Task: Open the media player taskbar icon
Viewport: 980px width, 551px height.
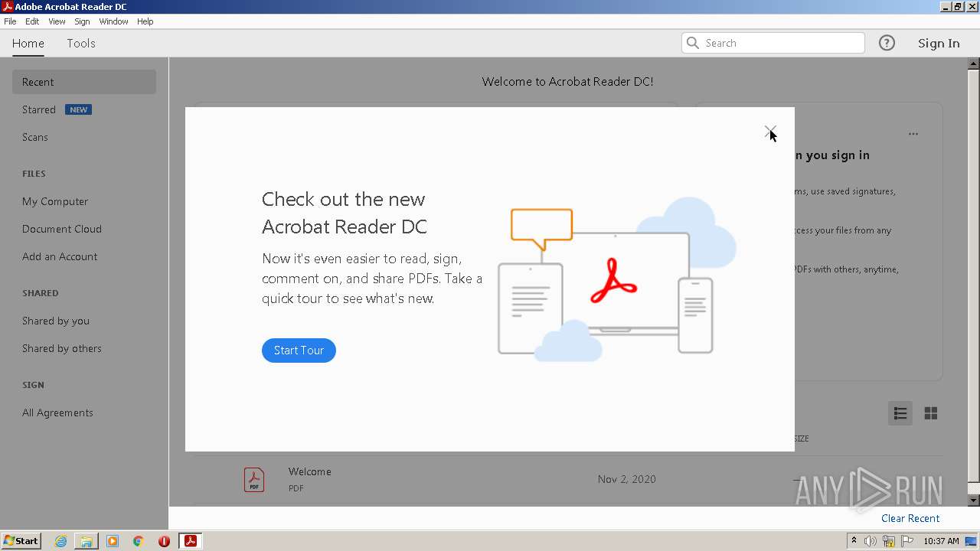Action: [x=113, y=541]
